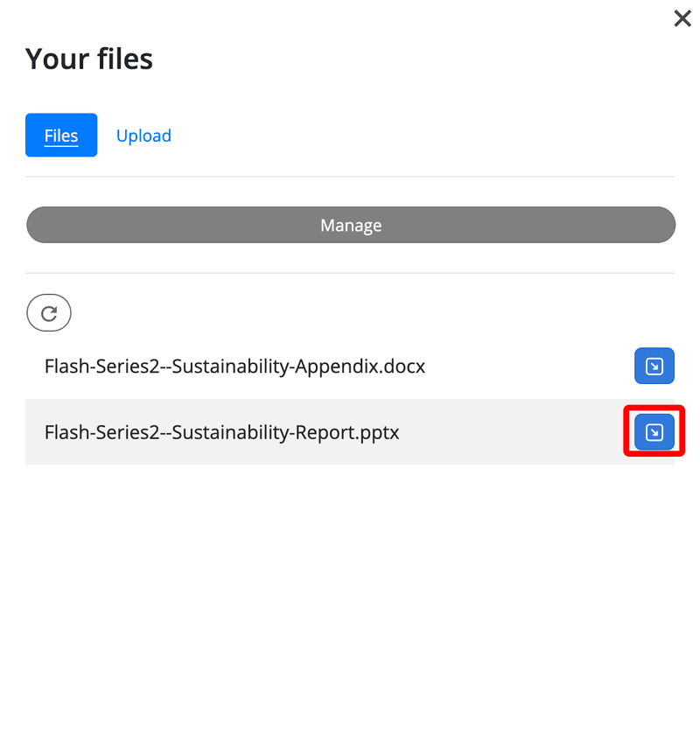This screenshot has width=700, height=734.
Task: Click the circular reload arrow icon
Action: 49,313
